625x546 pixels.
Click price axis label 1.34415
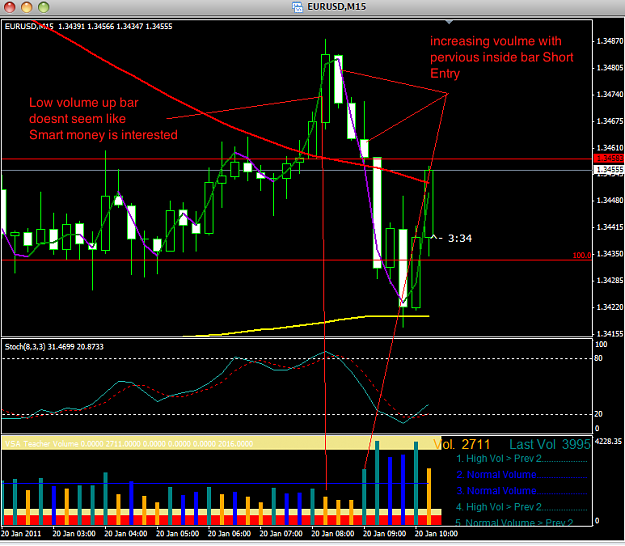point(609,227)
